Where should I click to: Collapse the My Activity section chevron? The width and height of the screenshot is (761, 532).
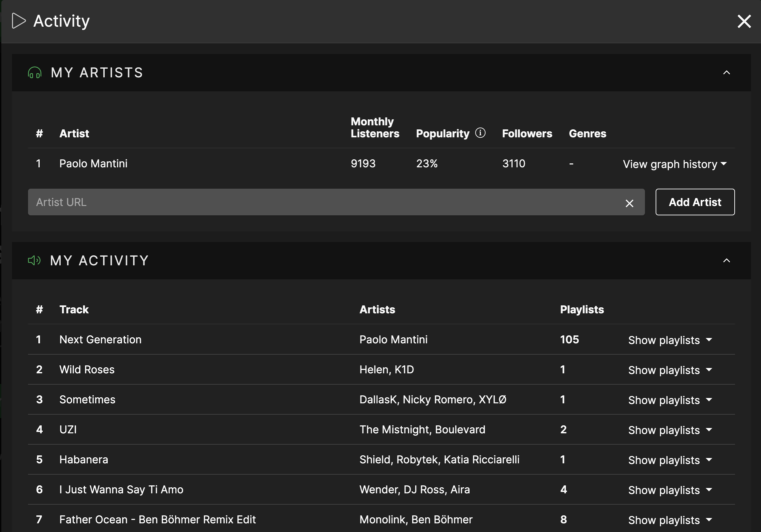pos(726,261)
